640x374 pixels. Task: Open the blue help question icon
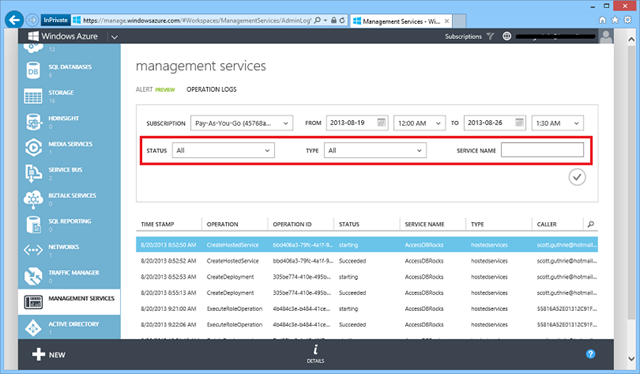pyautogui.click(x=590, y=354)
